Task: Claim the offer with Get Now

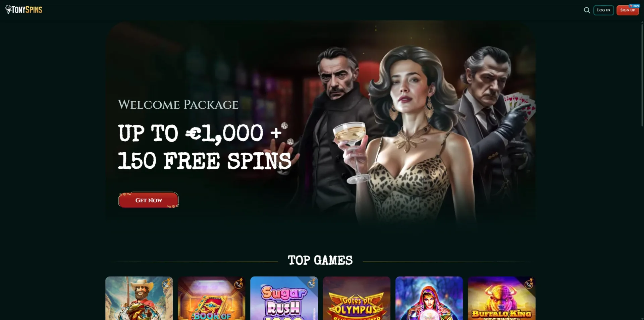Action: coord(149,200)
